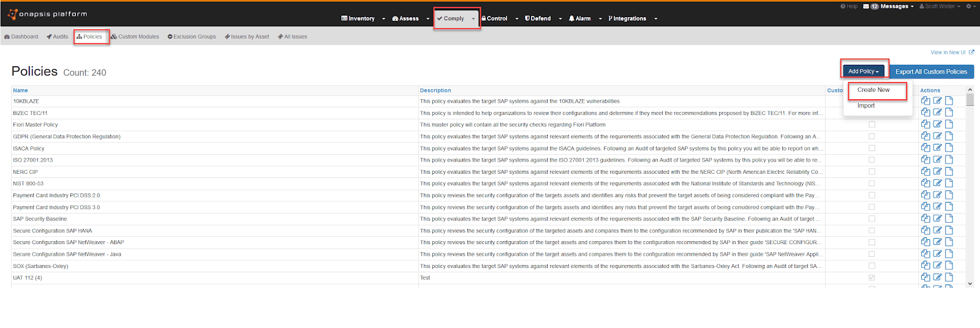Toggle the Custom checkbox for ISO 27001:2013
The width and height of the screenshot is (980, 328).
(x=872, y=160)
